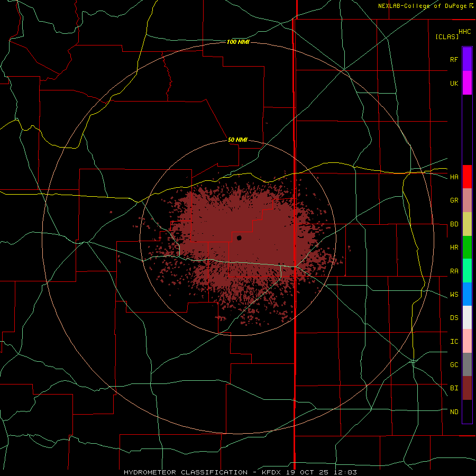Pick the mint RA legend swatch
This screenshot has width=476, height=476.
click(x=467, y=271)
